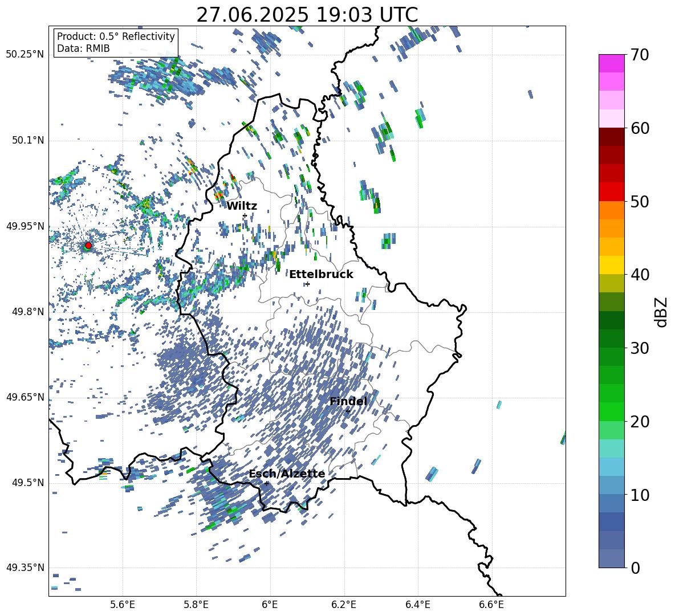The width and height of the screenshot is (675, 616).
Task: Click the Wiltz location cross marker
Action: 245,215
